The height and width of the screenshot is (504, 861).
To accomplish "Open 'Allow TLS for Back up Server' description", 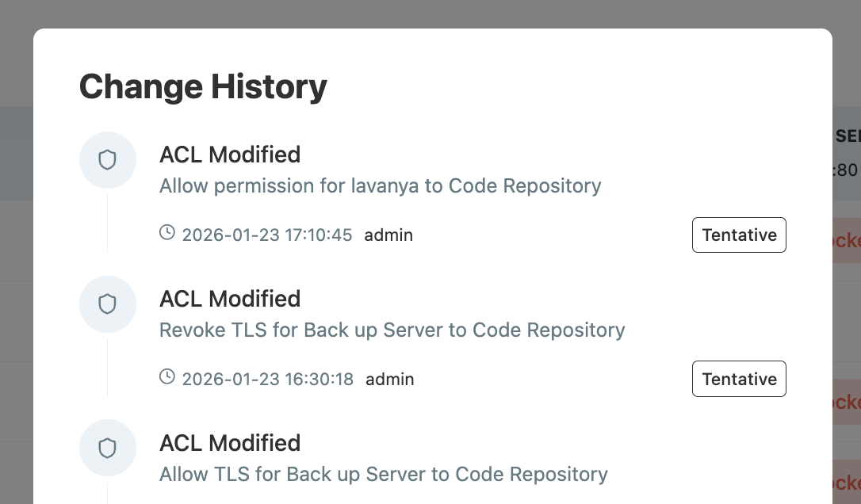I will coord(383,475).
